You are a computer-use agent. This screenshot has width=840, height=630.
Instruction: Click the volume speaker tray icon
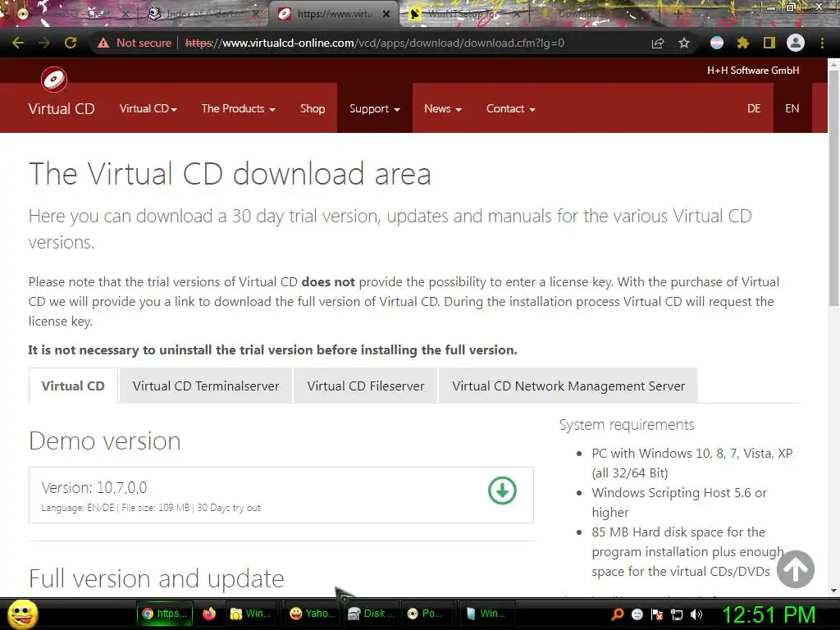(696, 614)
